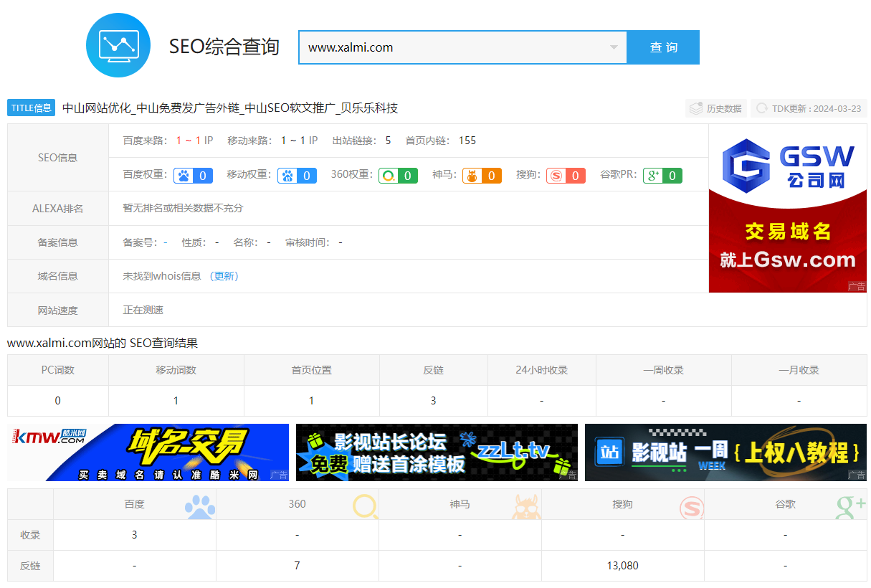Click the 反链 value 3 in results
Screen dimensions: 871x588
tap(433, 401)
